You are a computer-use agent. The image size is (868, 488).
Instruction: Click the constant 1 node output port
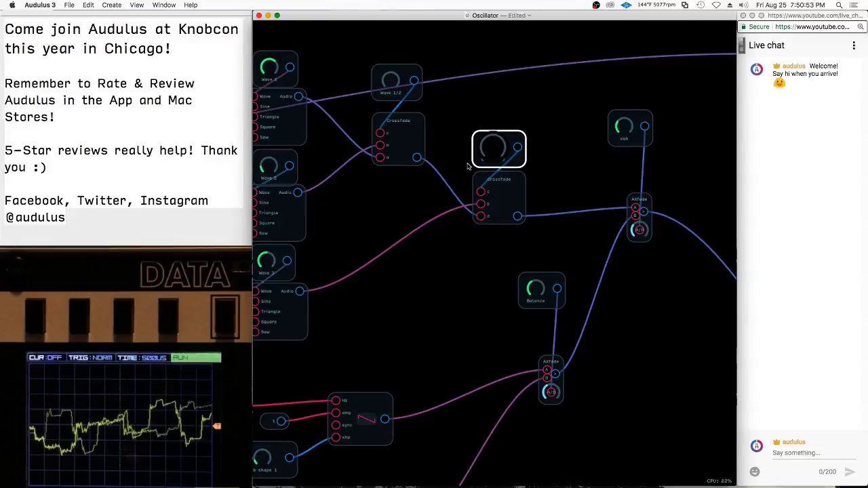pos(281,421)
